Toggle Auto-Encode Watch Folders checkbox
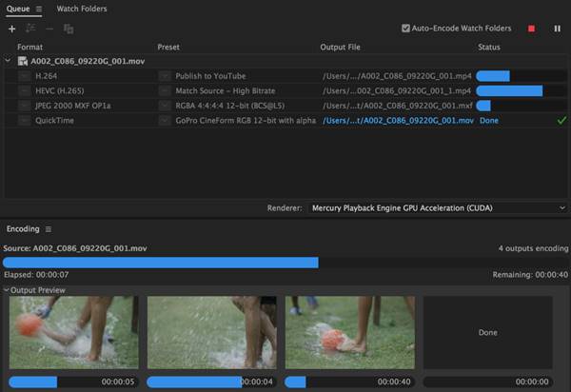Image resolution: width=571 pixels, height=392 pixels. click(406, 29)
